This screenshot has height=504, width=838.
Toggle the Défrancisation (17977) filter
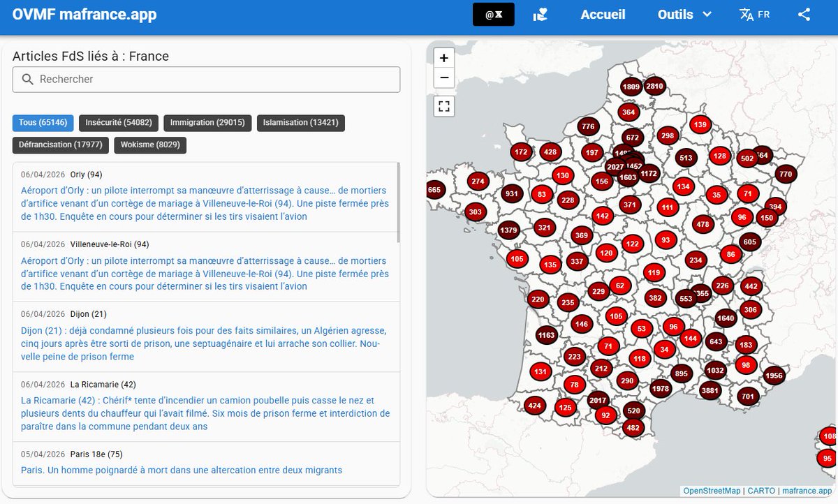(60, 145)
